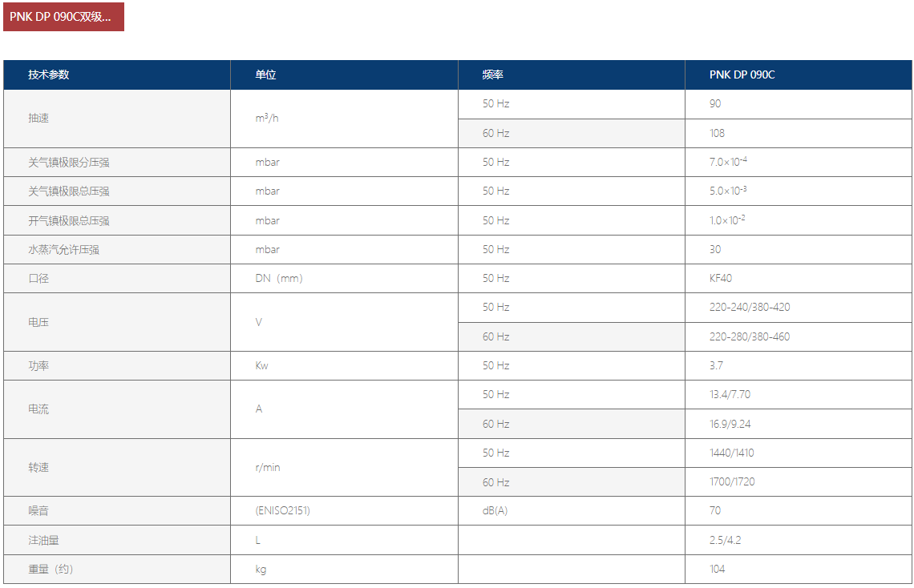Click the 频率 column header
This screenshot has width=914, height=588.
492,75
